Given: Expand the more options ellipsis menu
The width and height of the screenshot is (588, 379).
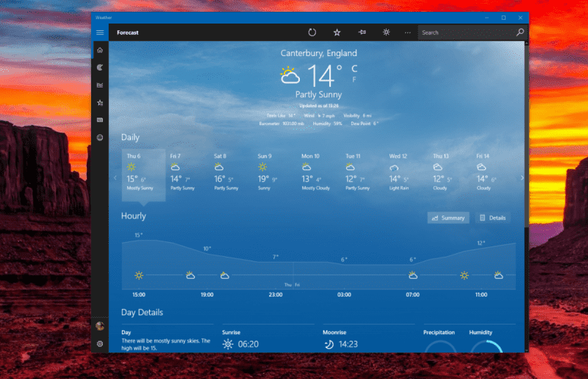Looking at the screenshot, I should tap(407, 32).
